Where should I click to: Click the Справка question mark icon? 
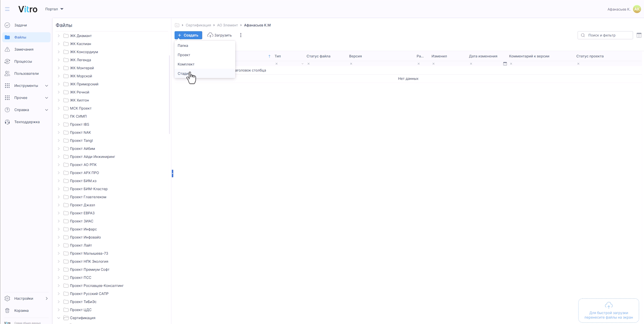point(7,110)
